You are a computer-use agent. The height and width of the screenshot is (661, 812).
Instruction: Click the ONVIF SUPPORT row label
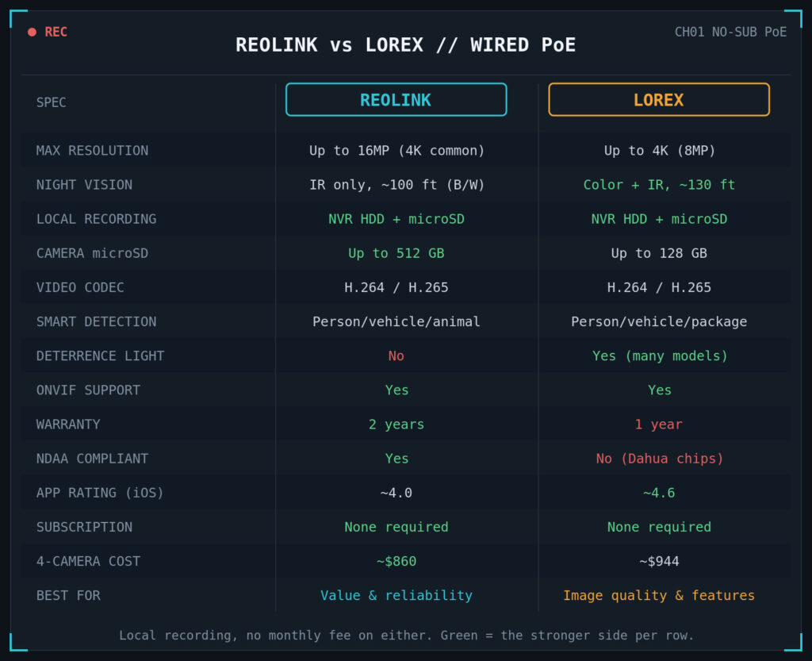pyautogui.click(x=89, y=390)
